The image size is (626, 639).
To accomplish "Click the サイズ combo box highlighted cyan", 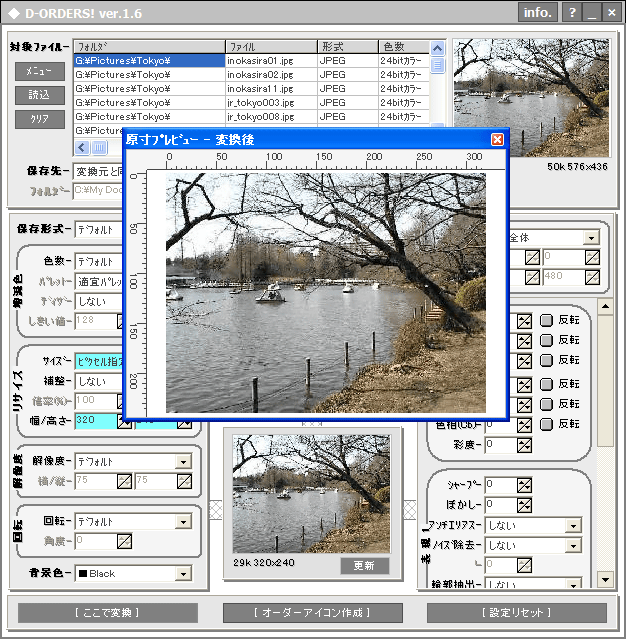I will (x=98, y=361).
